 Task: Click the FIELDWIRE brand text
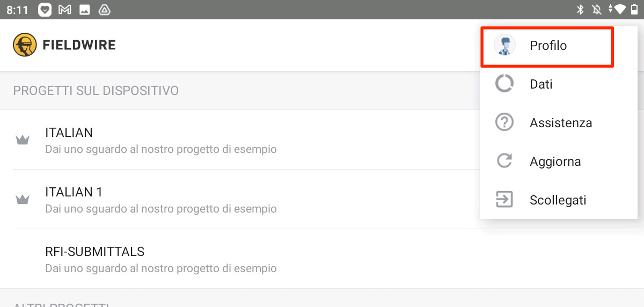coord(79,45)
